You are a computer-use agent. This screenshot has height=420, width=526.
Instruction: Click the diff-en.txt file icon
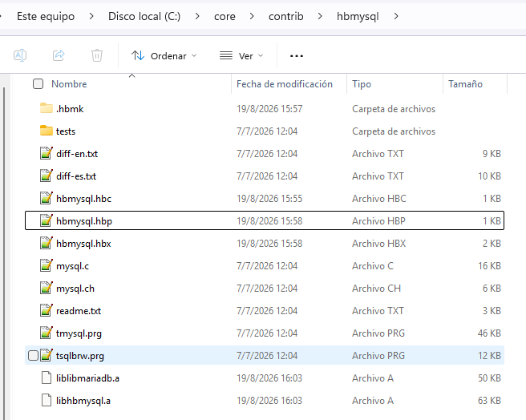click(x=47, y=153)
